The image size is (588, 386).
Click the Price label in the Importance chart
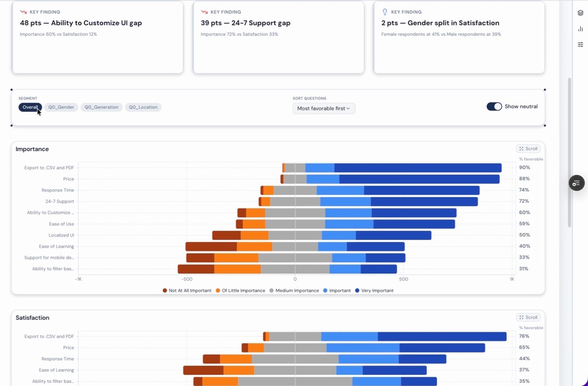(x=68, y=179)
